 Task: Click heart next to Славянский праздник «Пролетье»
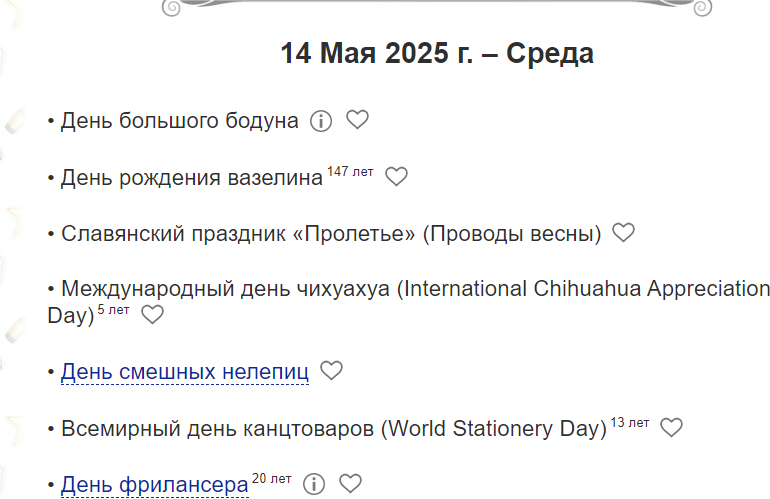click(x=623, y=232)
